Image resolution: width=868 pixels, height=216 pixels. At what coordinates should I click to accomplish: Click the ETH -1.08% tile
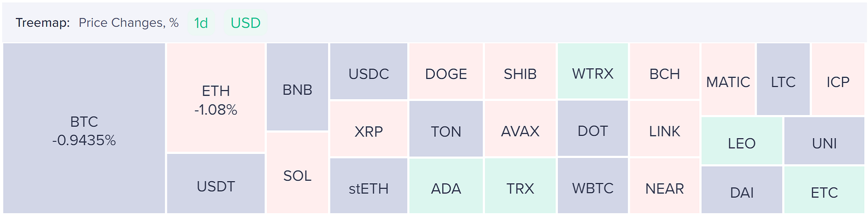coord(216,98)
